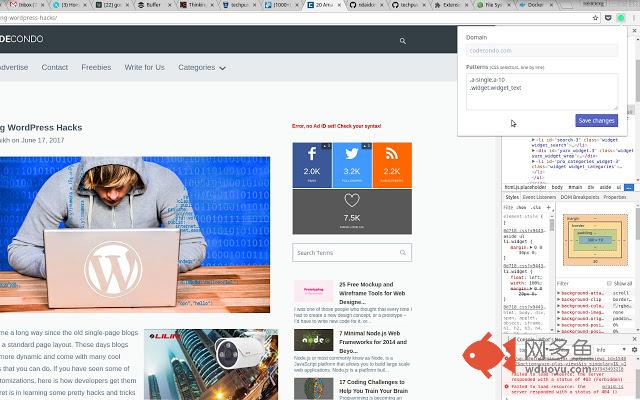Switch to the Properties tab
The width and height of the screenshot is (640, 400).
pos(615,197)
